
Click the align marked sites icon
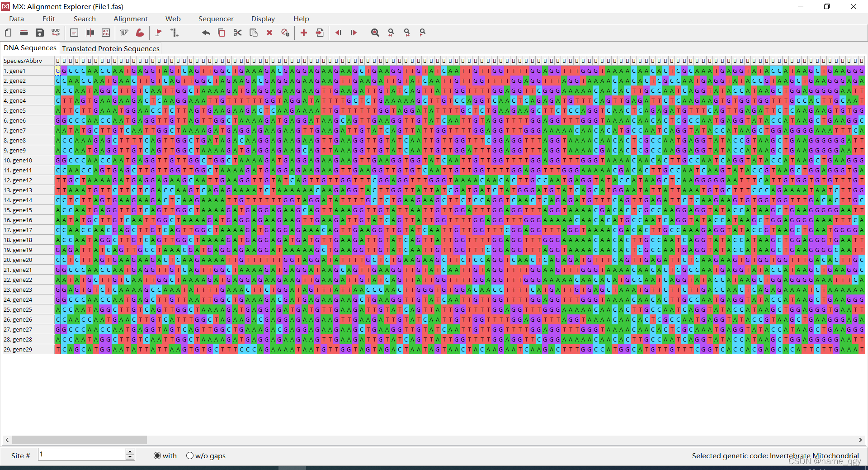tap(175, 33)
